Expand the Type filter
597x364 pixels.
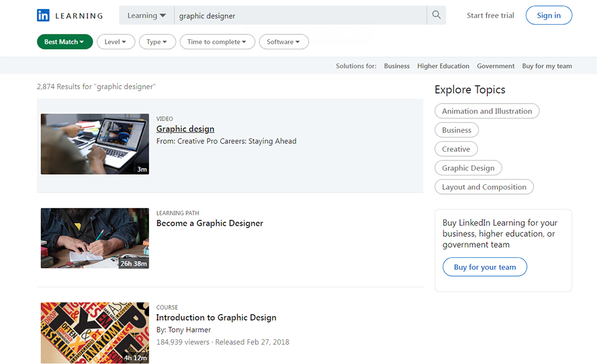[157, 42]
